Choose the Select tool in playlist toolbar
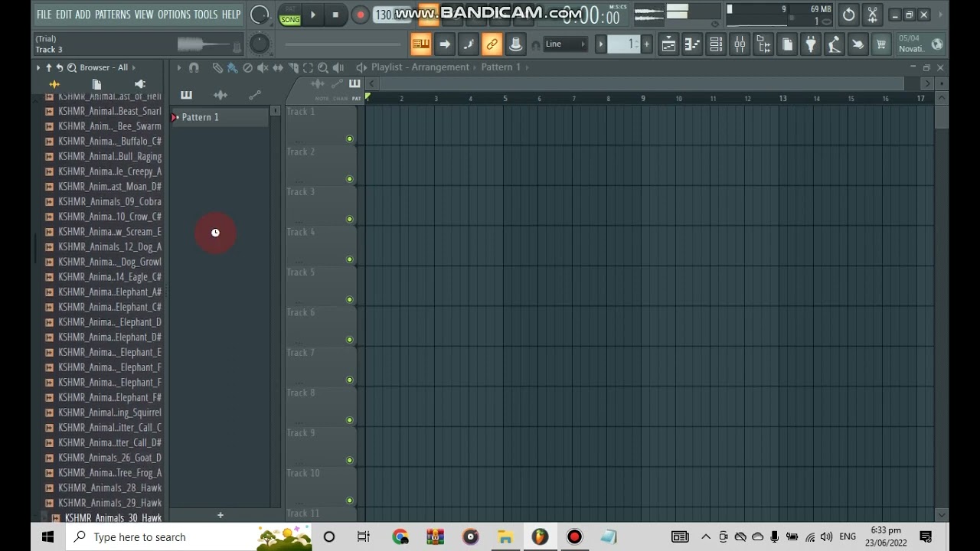 [x=308, y=68]
